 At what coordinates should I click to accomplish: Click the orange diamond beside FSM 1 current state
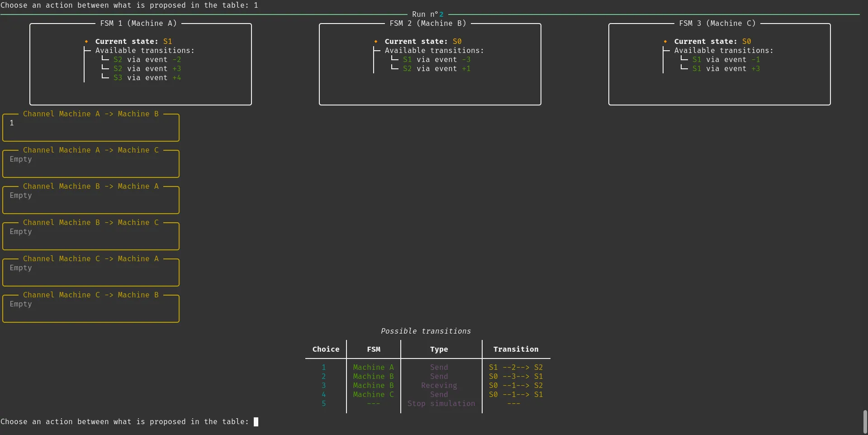[x=86, y=42]
